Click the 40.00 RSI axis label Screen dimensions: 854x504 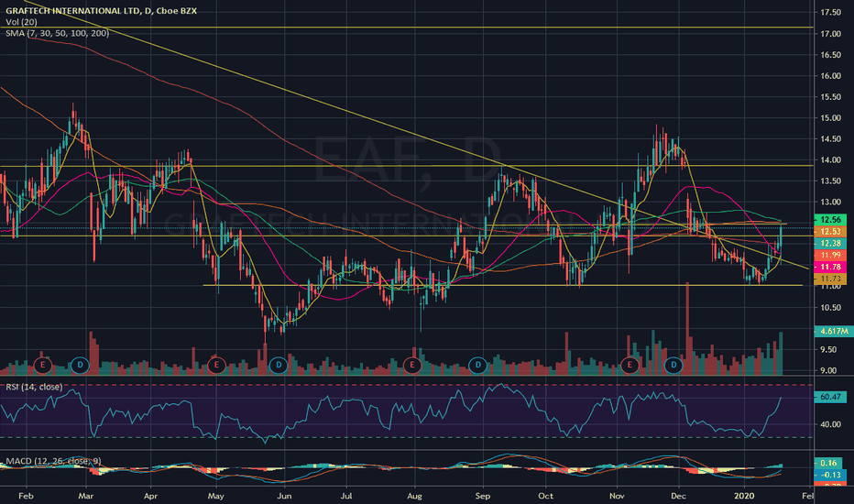pyautogui.click(x=830, y=424)
